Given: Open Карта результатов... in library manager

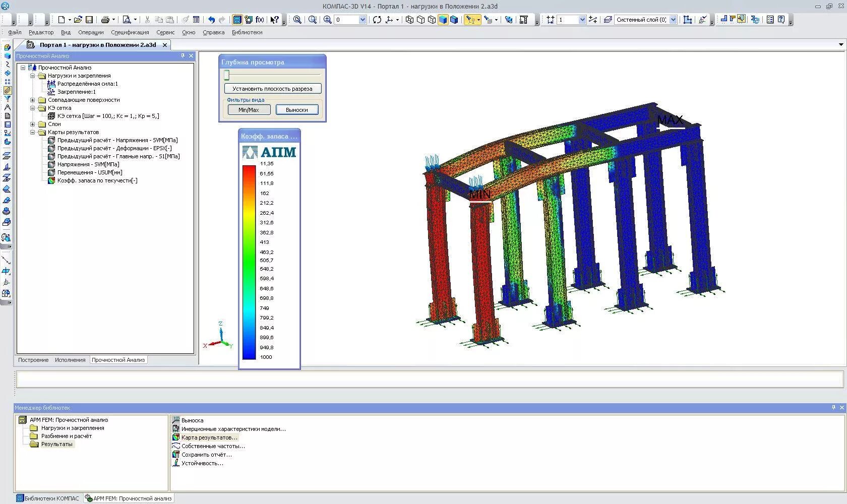Looking at the screenshot, I should [x=209, y=437].
